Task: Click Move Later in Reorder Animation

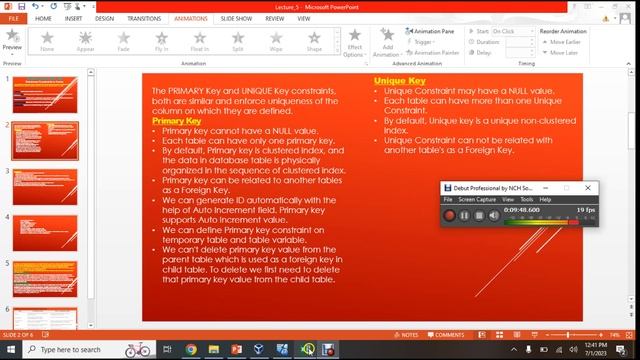Action: tap(560, 53)
